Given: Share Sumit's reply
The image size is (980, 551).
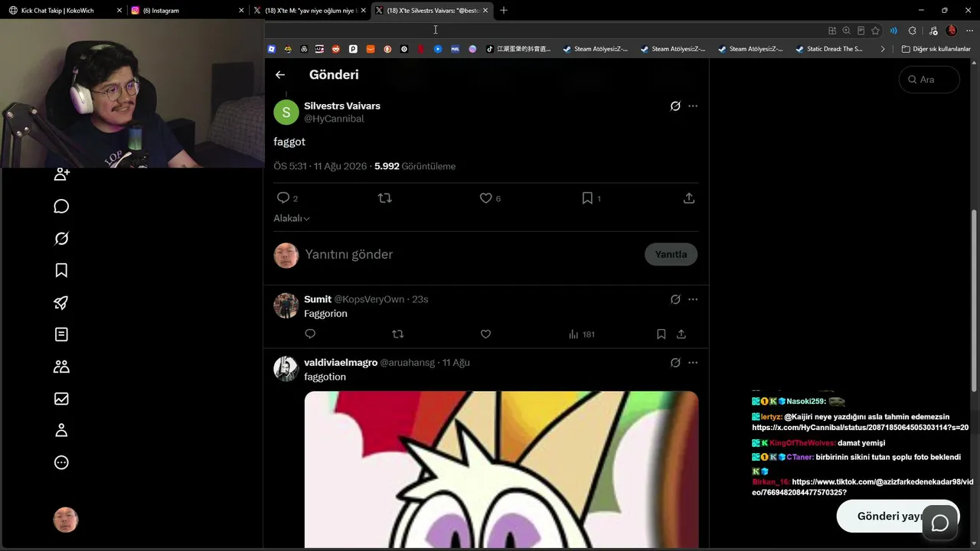Looking at the screenshot, I should point(681,334).
